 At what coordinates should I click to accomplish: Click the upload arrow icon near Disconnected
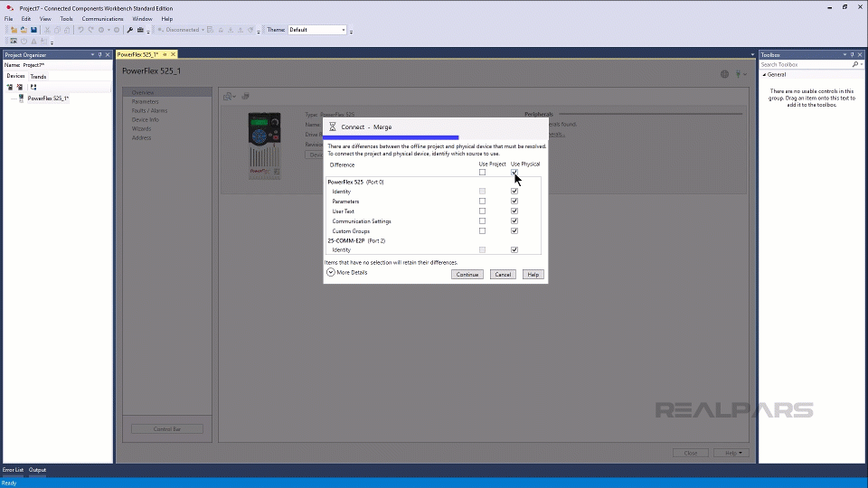click(241, 30)
